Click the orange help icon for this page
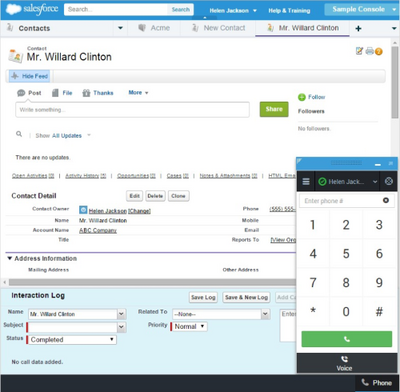This screenshot has height=392, width=400. pos(379,51)
